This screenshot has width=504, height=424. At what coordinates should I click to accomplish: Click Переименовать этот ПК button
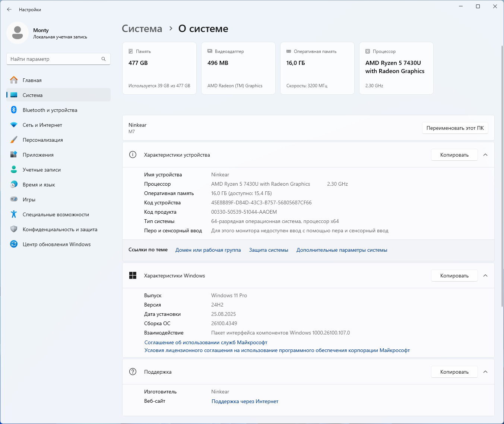point(455,128)
